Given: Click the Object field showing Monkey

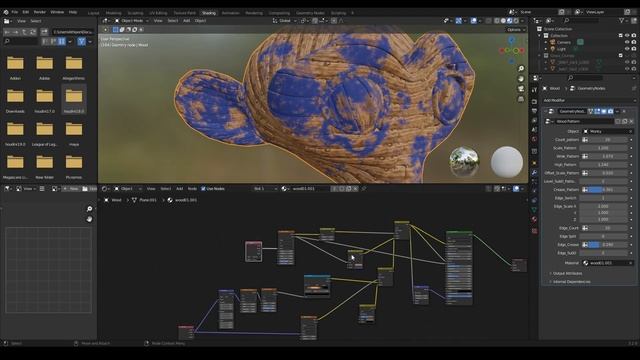Looking at the screenshot, I should click(608, 131).
